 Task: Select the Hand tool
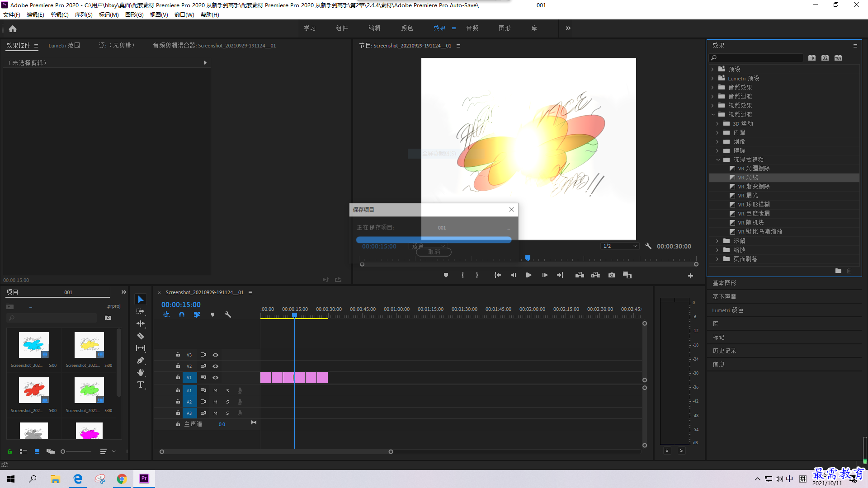(141, 372)
